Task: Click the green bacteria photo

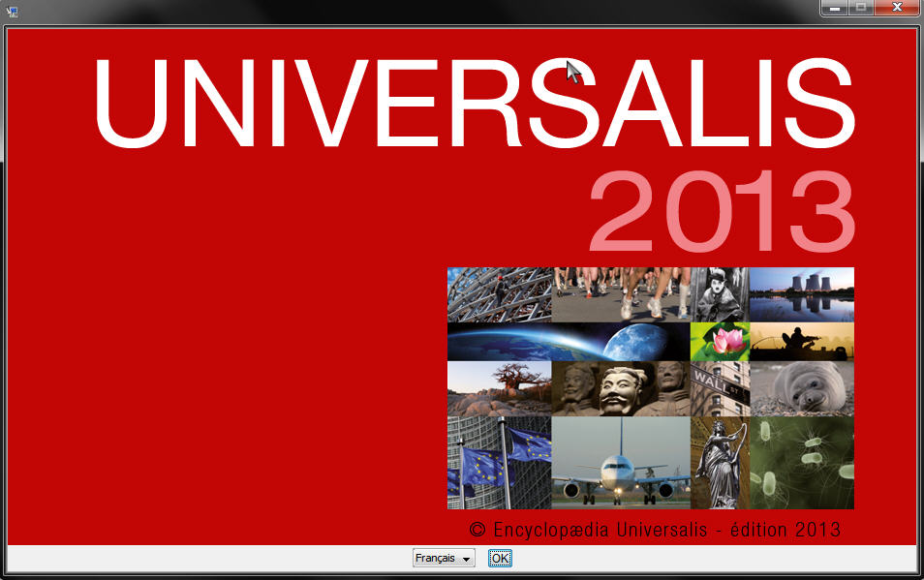Action: coord(801,463)
